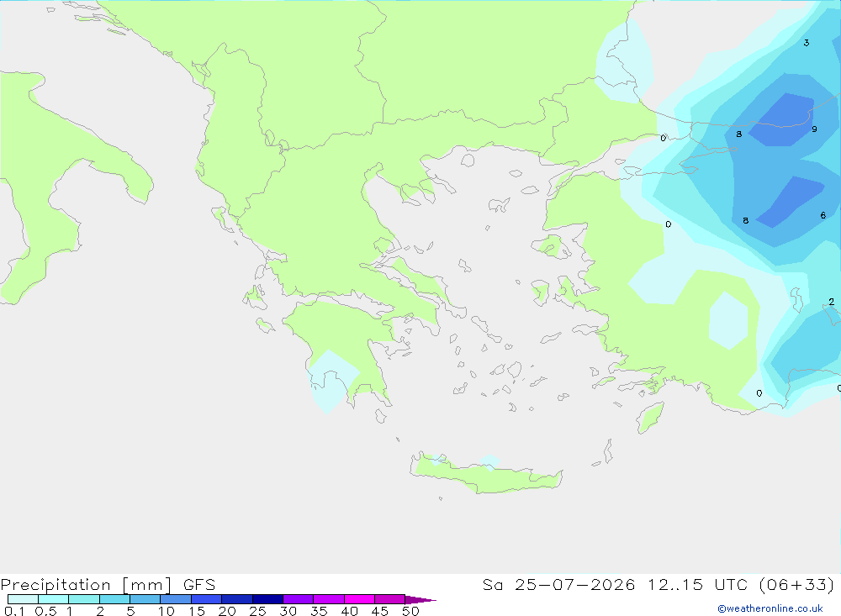Viewport: 841px width, 616px height.
Task: Select the 2–5 mm legend color box
Action: tap(114, 599)
